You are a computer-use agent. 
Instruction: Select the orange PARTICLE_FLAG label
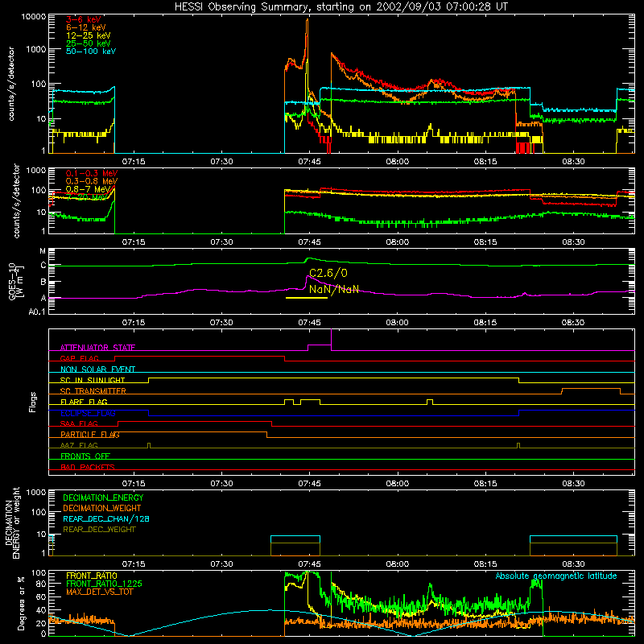[x=90, y=434]
